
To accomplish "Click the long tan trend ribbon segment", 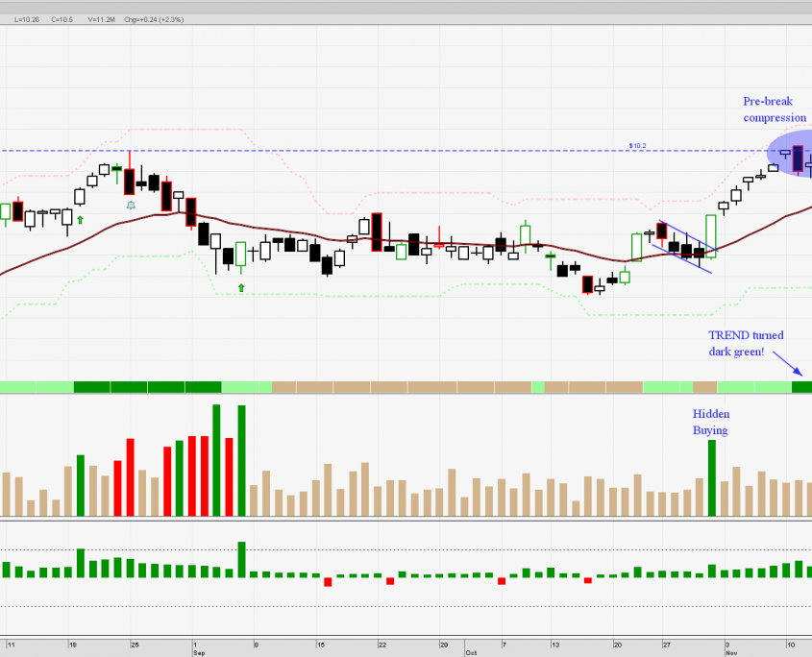I will 401,387.
